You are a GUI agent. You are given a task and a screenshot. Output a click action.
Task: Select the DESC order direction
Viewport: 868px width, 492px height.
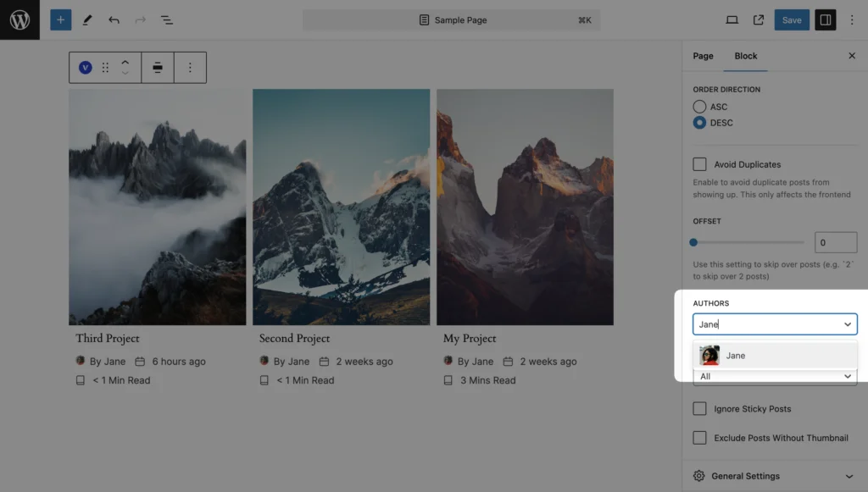click(x=699, y=122)
